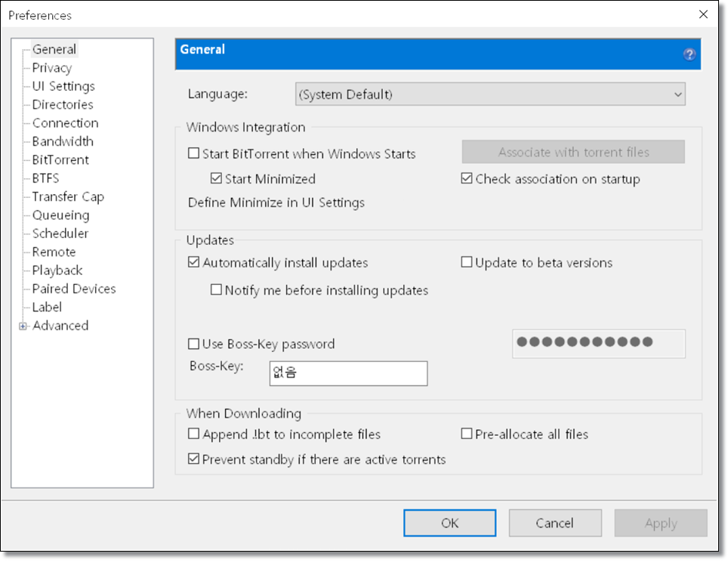Click the Boss-Key input field

coord(348,373)
